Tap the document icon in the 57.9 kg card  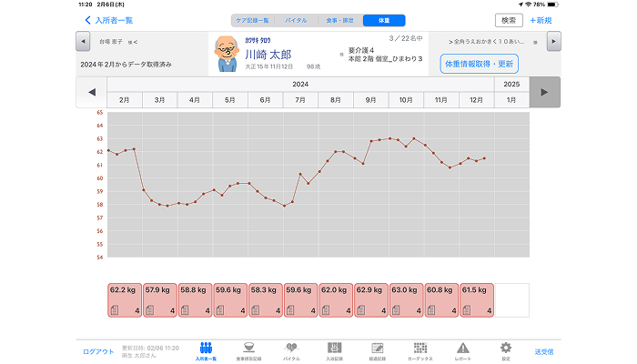150,310
